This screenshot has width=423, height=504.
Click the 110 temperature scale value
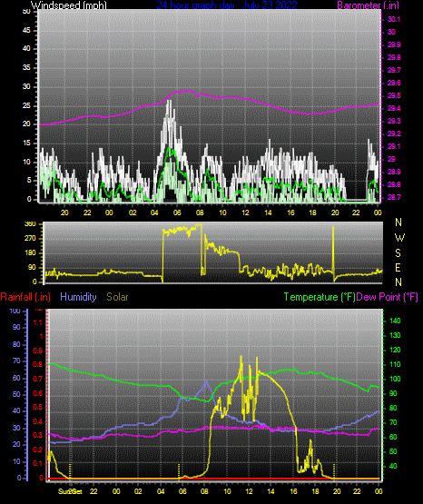395,364
